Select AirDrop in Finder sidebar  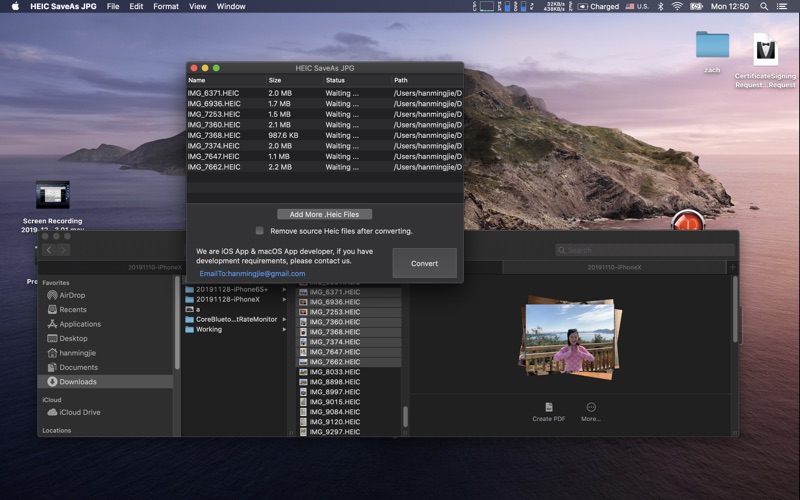point(66,295)
